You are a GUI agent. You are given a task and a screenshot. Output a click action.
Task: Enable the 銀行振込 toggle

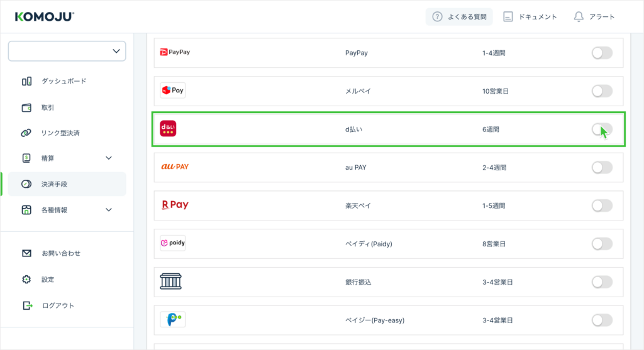click(x=602, y=282)
